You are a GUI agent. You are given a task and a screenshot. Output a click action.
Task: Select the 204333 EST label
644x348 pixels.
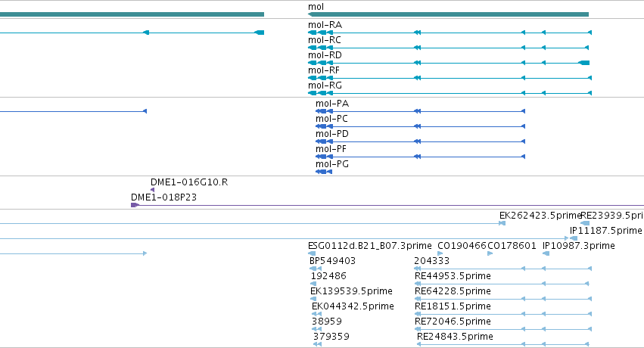tap(431, 261)
